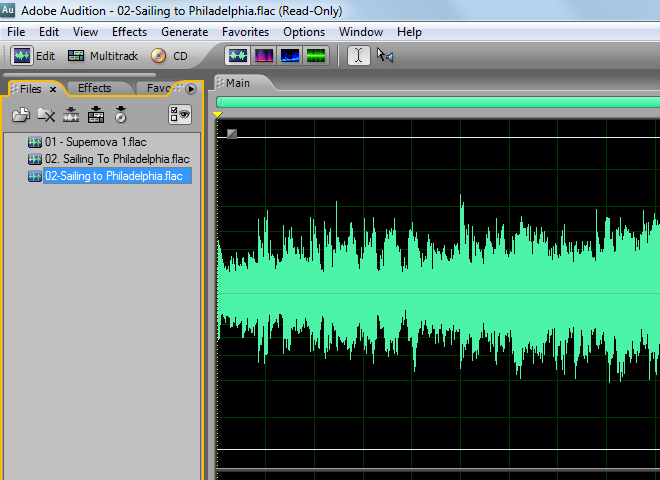Click Insert Into CD List icon
Image resolution: width=660 pixels, height=480 pixels.
[x=121, y=115]
